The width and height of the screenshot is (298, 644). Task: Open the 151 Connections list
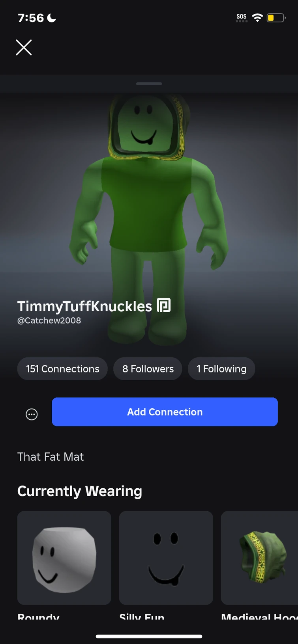click(62, 369)
